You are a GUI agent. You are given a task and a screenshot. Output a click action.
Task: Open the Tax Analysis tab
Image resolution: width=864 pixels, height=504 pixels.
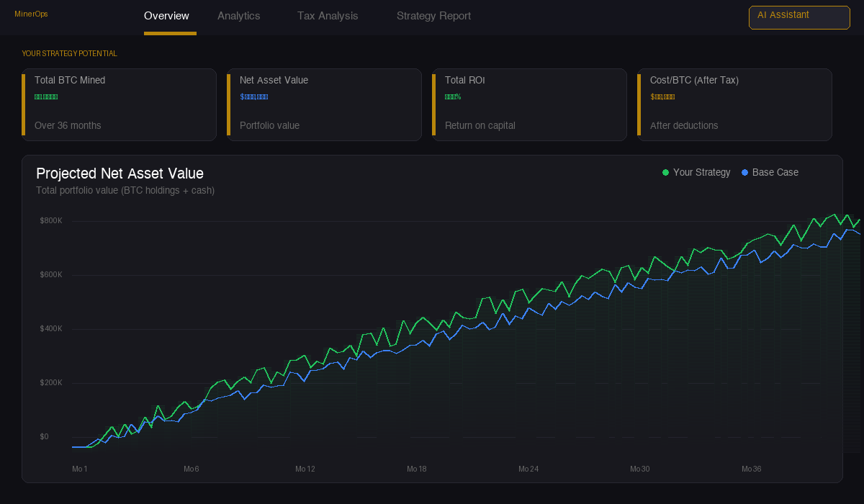(328, 16)
